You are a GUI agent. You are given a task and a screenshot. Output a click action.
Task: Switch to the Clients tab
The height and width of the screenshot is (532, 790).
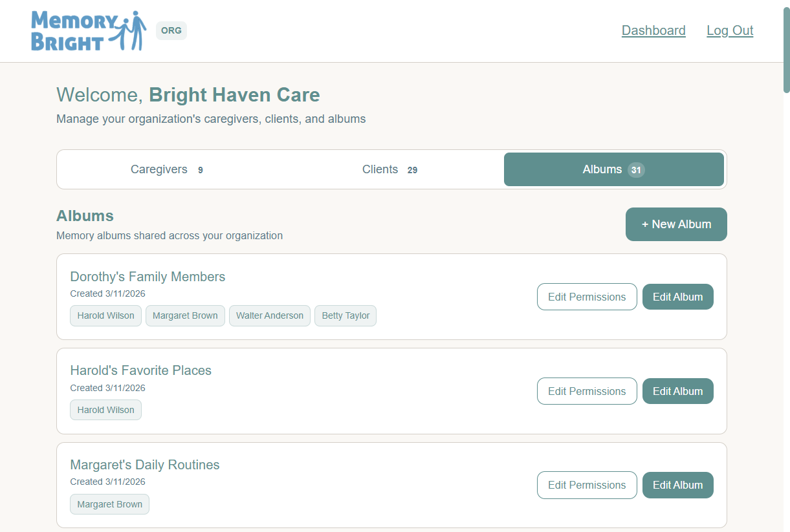point(390,169)
